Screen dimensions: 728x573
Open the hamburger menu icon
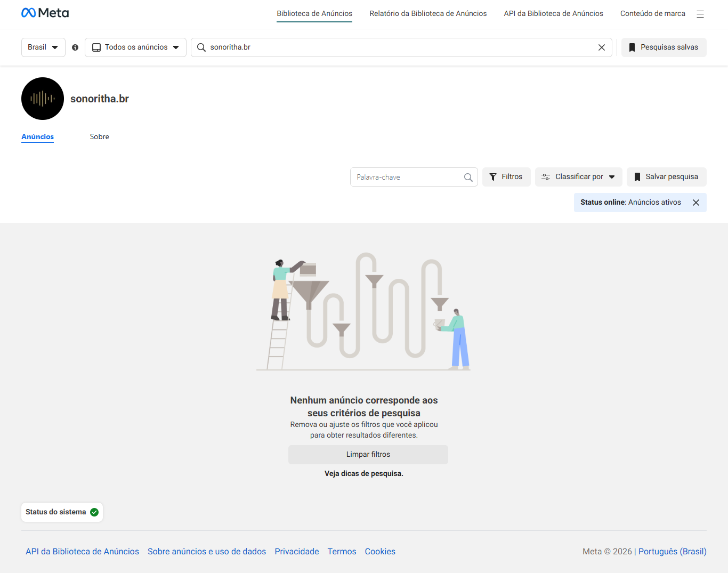[x=700, y=14]
